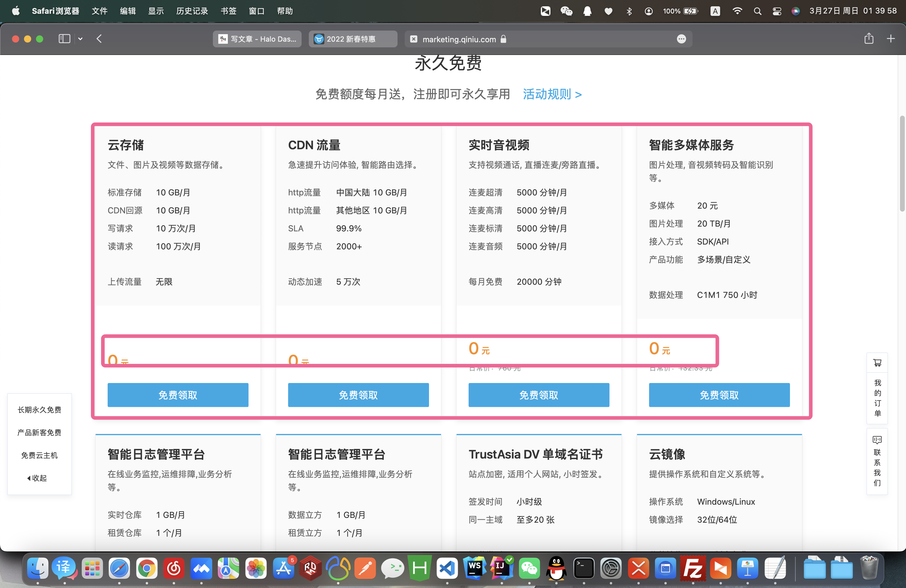
Task: Open IntelliJ IDEA from the Dock
Action: (502, 569)
